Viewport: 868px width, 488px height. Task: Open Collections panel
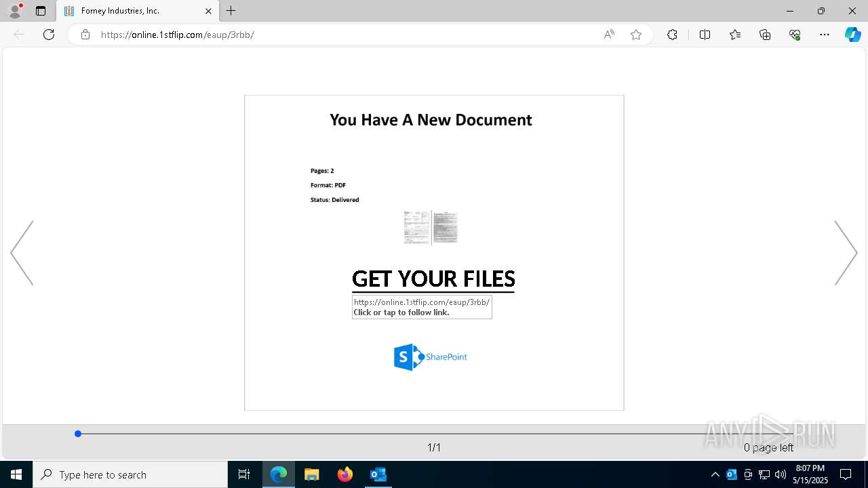tap(765, 35)
